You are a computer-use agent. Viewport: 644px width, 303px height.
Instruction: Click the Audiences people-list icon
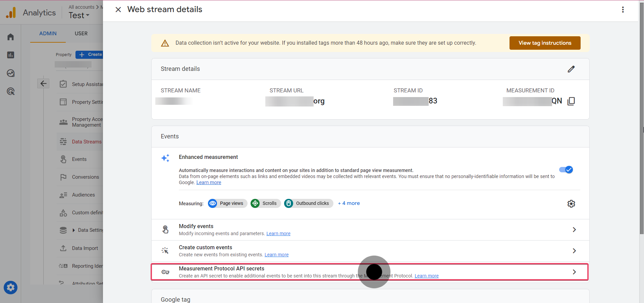point(63,195)
